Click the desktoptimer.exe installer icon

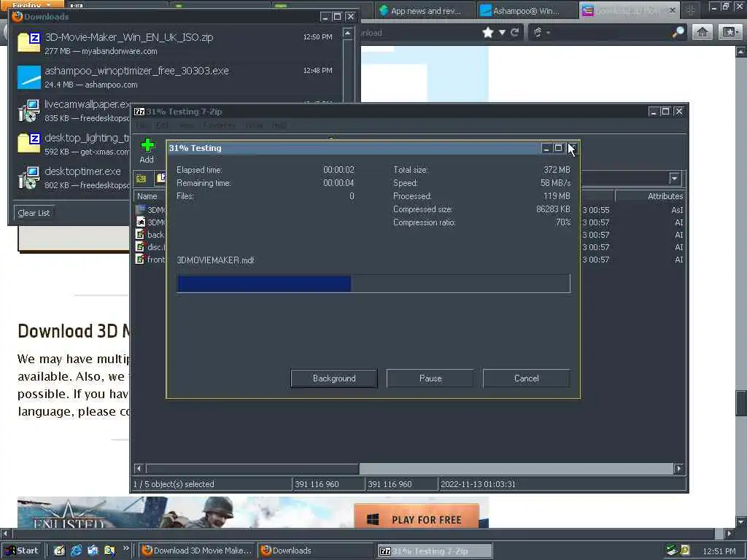[x=28, y=177]
